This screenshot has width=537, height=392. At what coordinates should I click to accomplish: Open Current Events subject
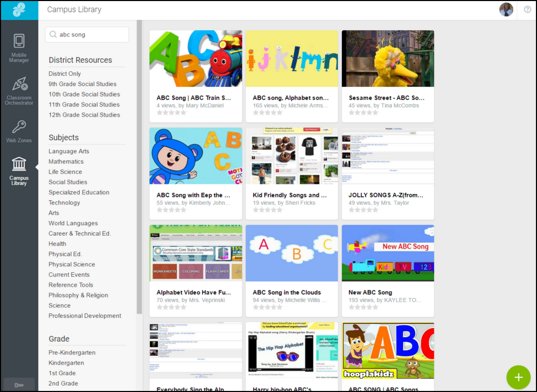click(x=69, y=274)
